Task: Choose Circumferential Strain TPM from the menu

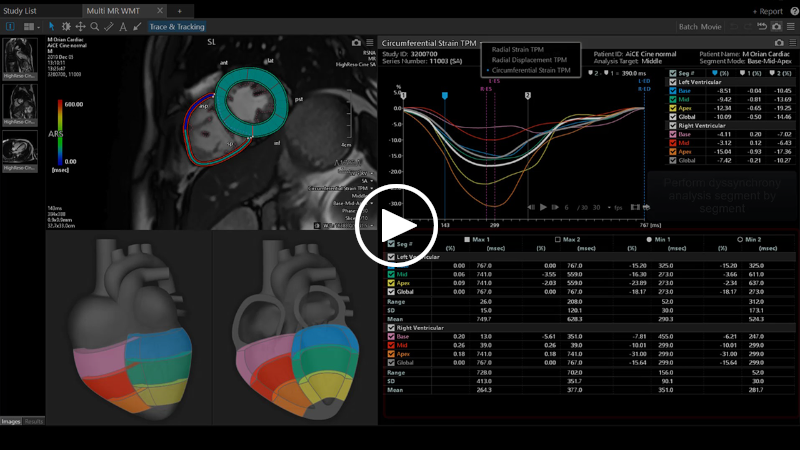Action: pyautogui.click(x=531, y=70)
